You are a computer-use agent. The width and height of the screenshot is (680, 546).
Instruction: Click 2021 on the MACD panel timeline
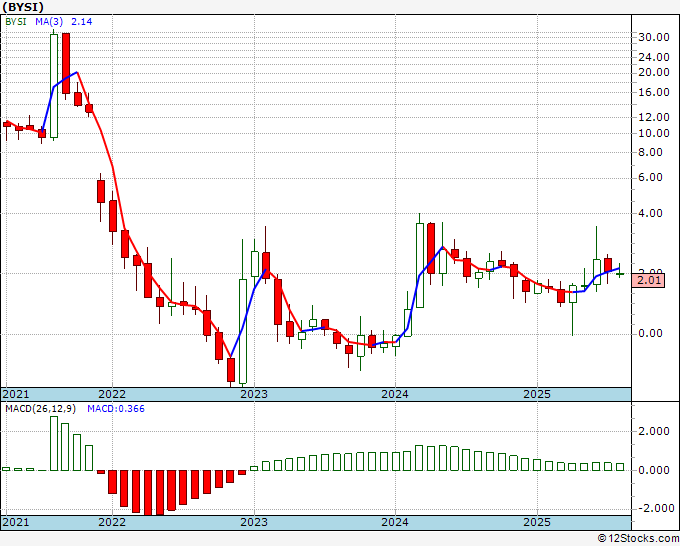[16, 522]
